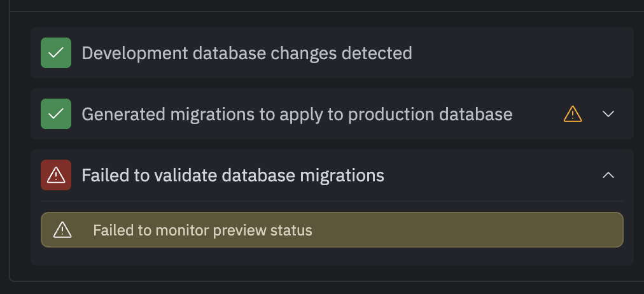Viewport: 644px width, 294px height.
Task: Click the divider line under the failed step header
Action: click(x=331, y=201)
